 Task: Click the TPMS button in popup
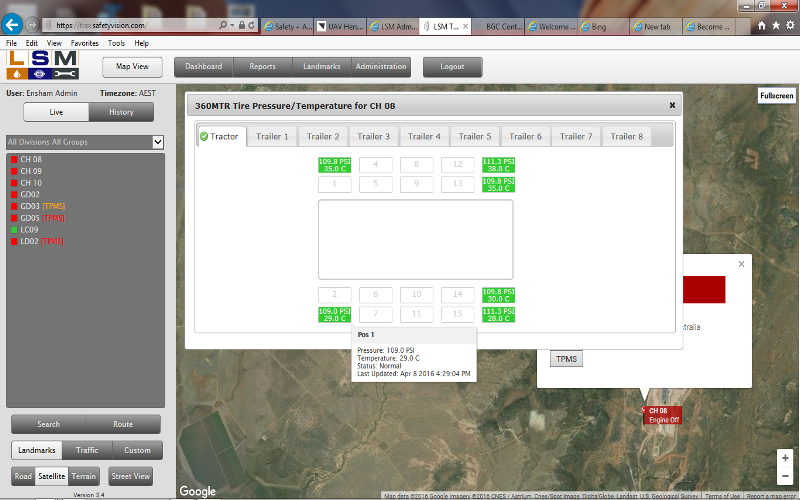click(x=567, y=359)
